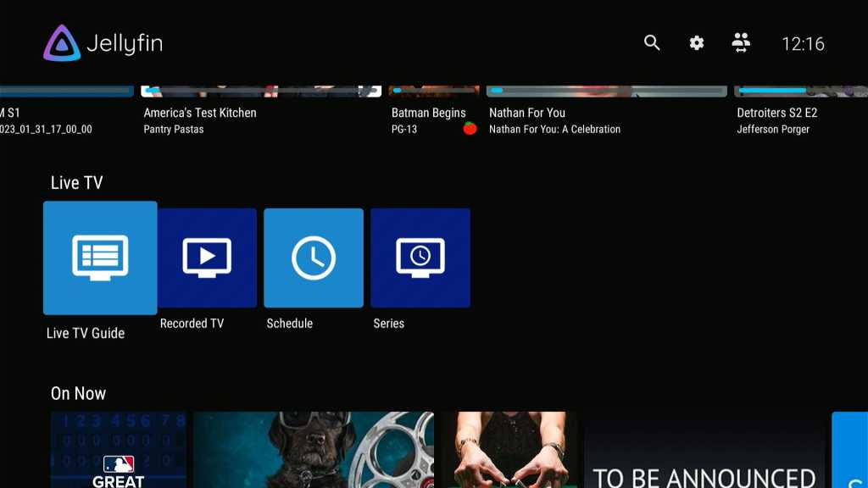The height and width of the screenshot is (488, 868).
Task: Click Jefferson Porger episode subtitle
Action: pos(773,130)
